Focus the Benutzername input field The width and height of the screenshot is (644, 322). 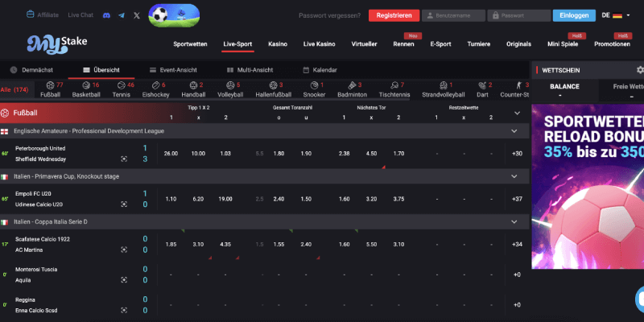click(453, 15)
